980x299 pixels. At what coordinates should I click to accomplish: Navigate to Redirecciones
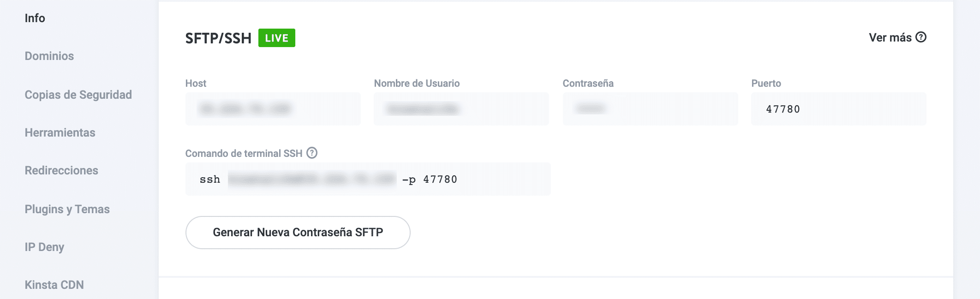[61, 170]
